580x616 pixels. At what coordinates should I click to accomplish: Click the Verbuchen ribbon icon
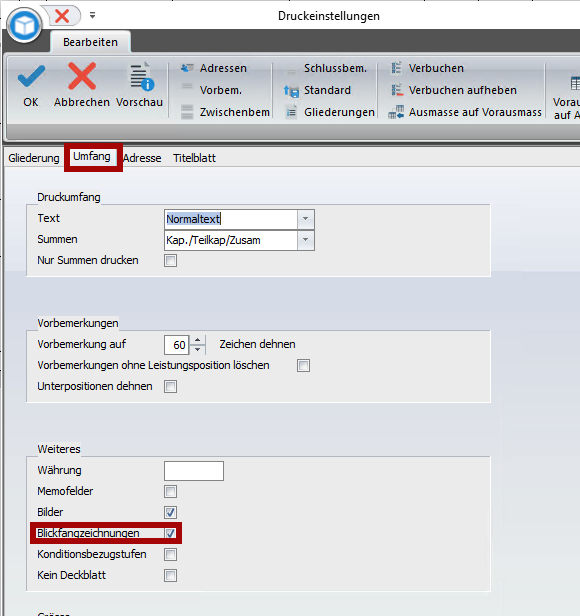tap(396, 68)
